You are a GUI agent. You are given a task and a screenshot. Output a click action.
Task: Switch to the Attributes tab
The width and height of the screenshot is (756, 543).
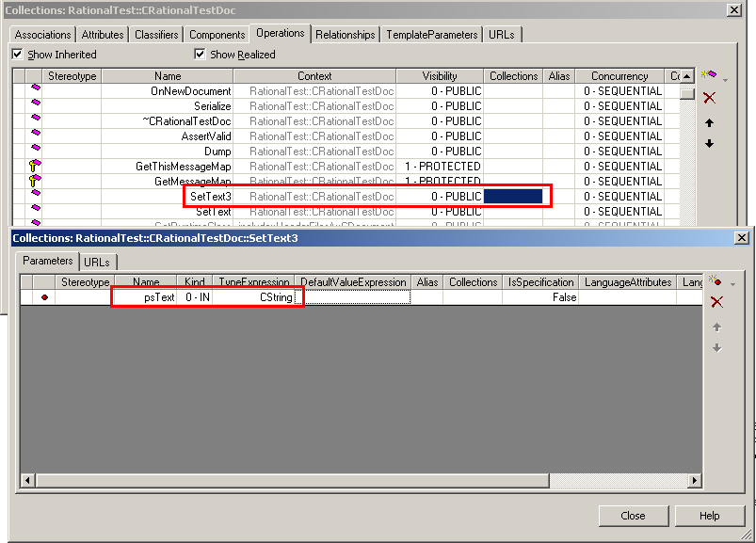pos(103,35)
